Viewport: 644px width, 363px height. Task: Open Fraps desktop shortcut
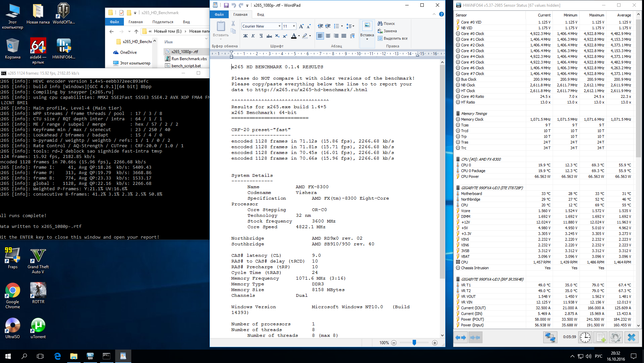click(13, 258)
